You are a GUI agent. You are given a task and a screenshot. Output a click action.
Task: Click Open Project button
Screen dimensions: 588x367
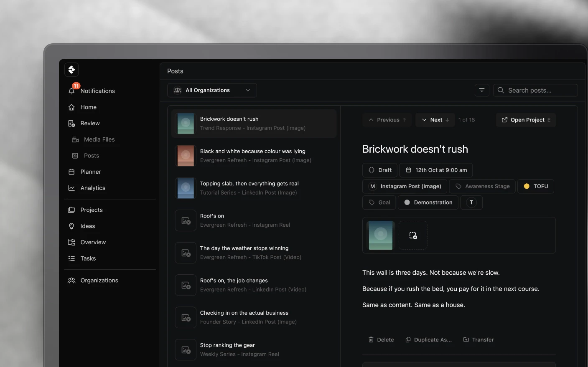[x=526, y=120]
